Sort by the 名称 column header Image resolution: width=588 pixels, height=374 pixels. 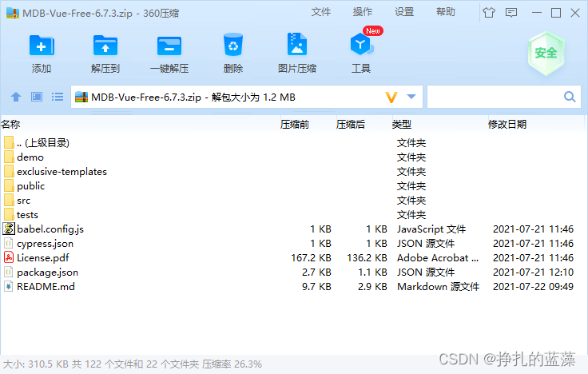click(10, 124)
